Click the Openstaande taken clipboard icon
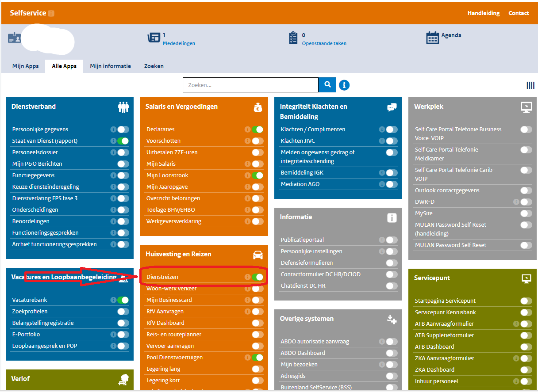Screen dimensions: 538x392 click(x=293, y=38)
